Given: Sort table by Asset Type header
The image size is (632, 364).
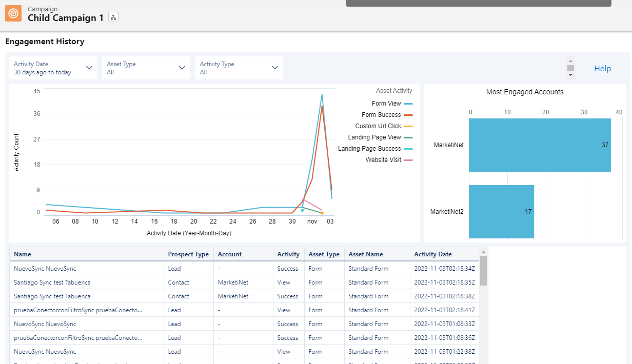Looking at the screenshot, I should [x=324, y=254].
